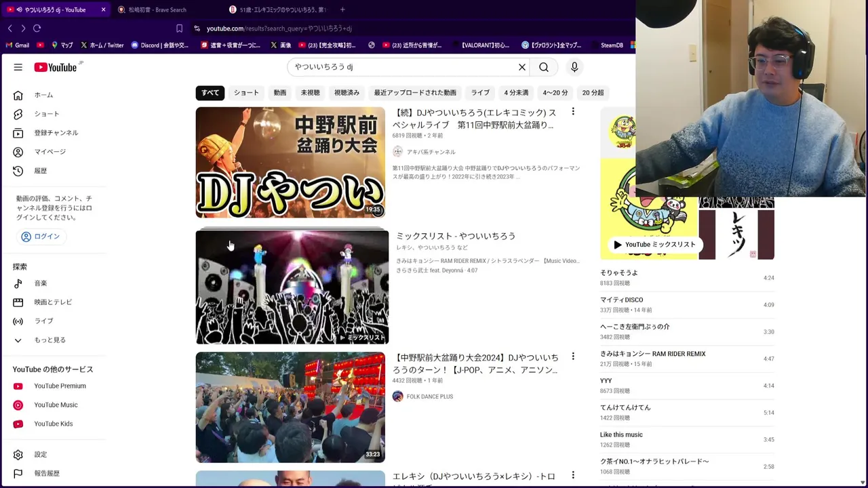
Task: Play そりゃそうよ in the mix list
Action: coord(687,278)
